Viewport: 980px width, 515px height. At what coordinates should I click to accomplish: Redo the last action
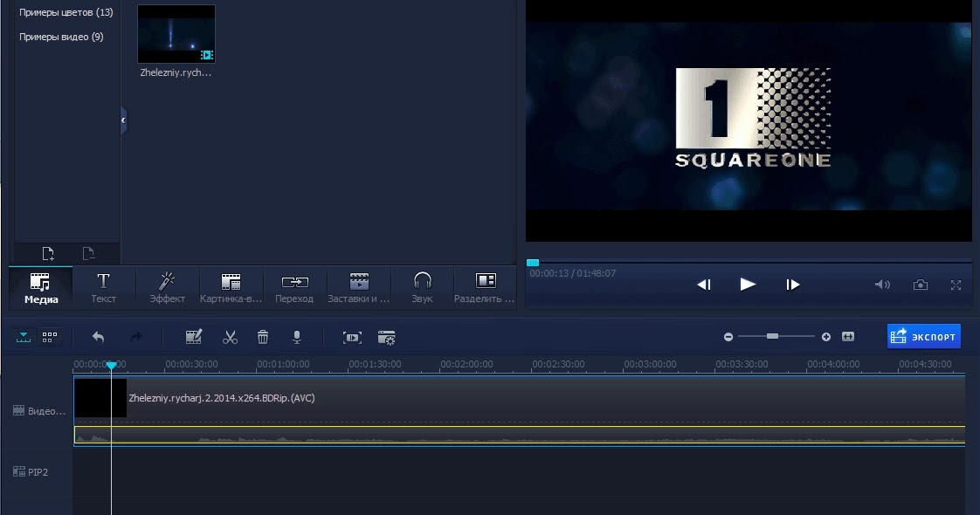click(x=135, y=337)
